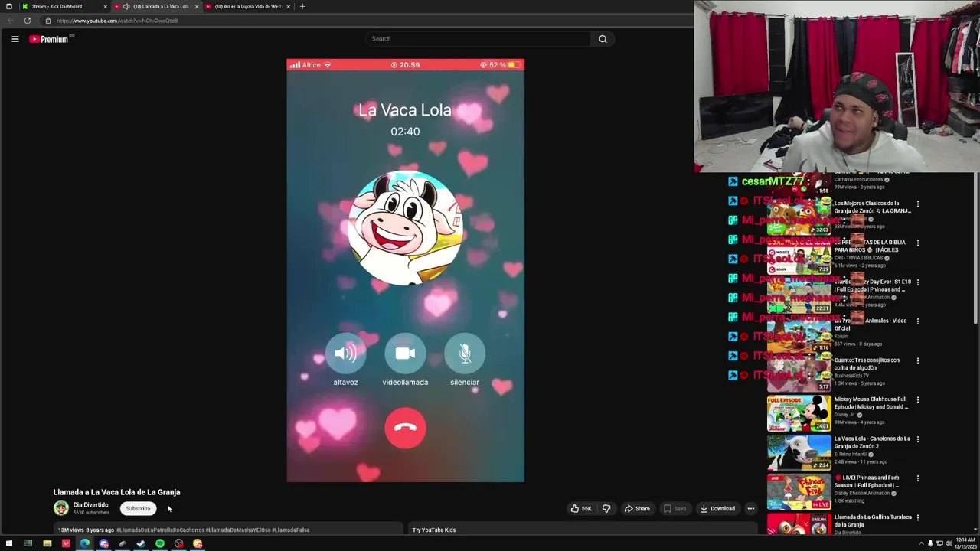
Task: Open the browser tab actions menu icon
Action: (x=9, y=6)
